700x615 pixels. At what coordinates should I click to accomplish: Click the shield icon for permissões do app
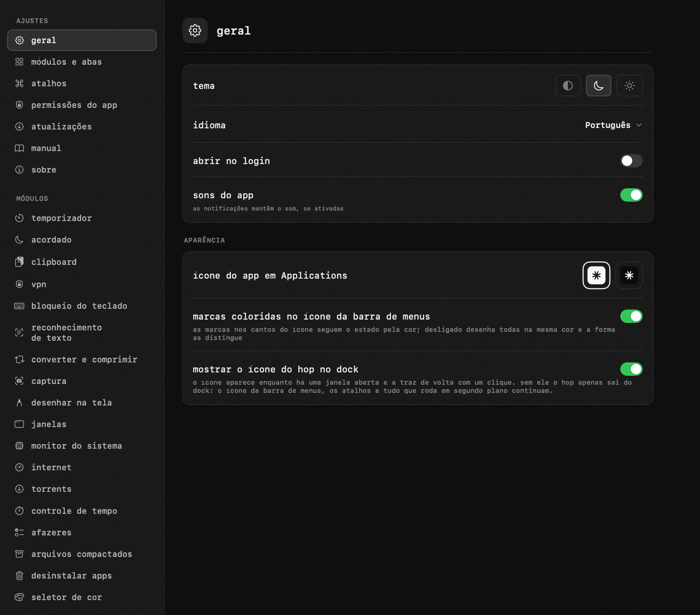tap(19, 105)
